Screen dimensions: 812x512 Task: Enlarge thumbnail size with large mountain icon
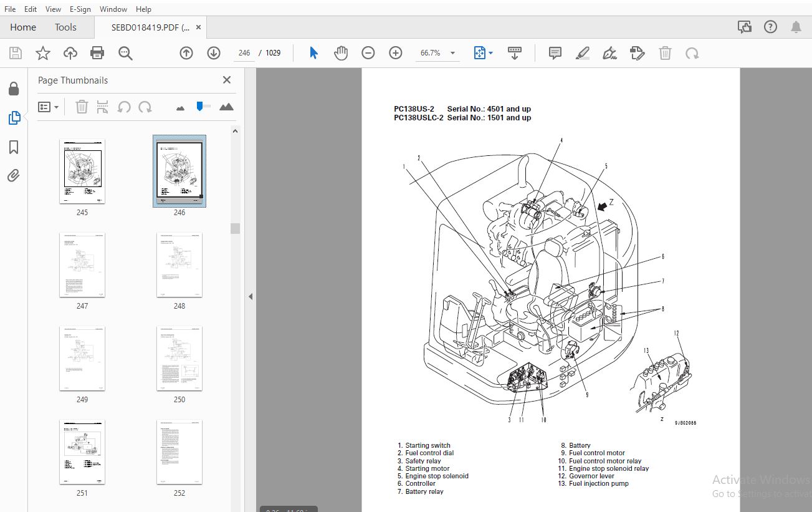coord(226,107)
